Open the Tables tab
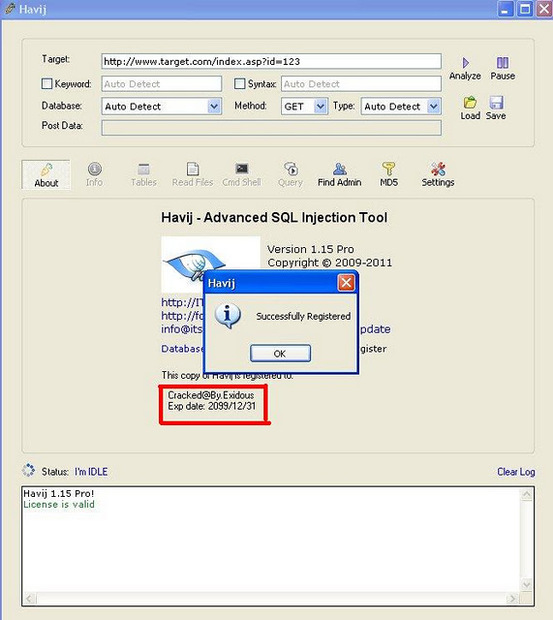This screenshot has width=553, height=620. [x=144, y=175]
